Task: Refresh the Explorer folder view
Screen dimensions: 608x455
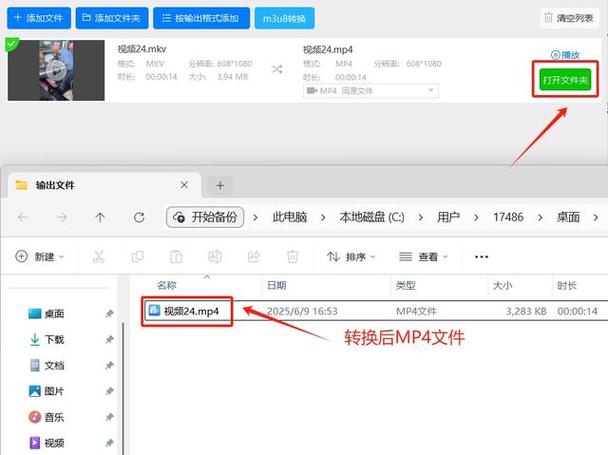Action: click(x=139, y=217)
